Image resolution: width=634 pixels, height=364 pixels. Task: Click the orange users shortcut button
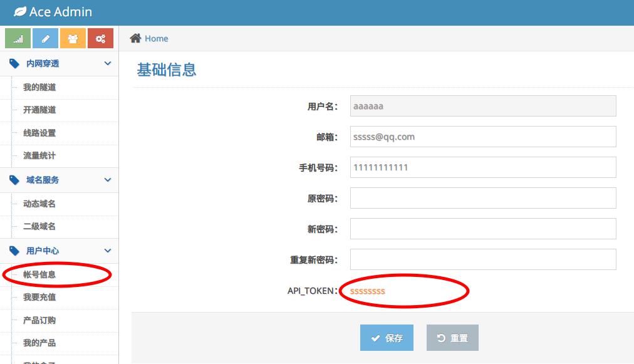[73, 38]
